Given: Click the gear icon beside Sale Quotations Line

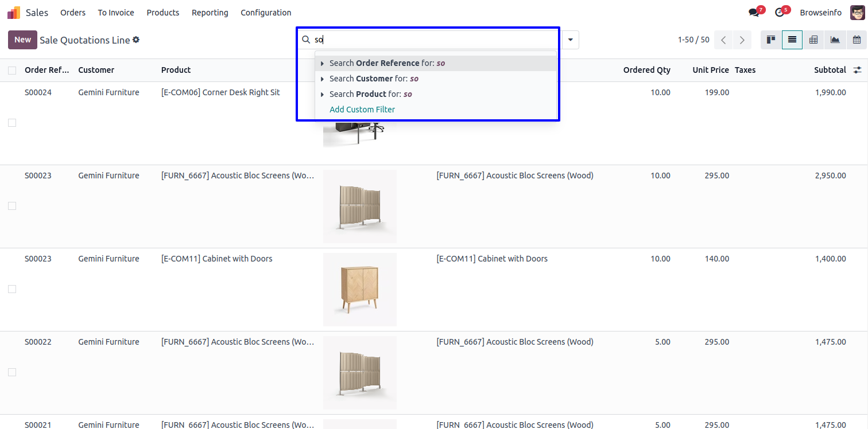Looking at the screenshot, I should (136, 40).
